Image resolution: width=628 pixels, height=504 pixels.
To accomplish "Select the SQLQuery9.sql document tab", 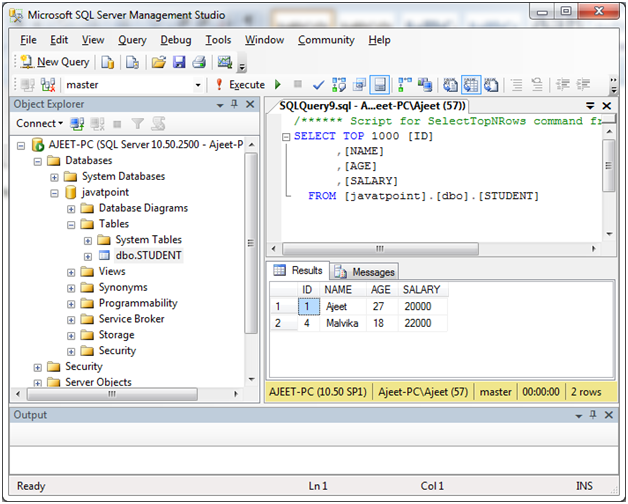I will (x=372, y=106).
